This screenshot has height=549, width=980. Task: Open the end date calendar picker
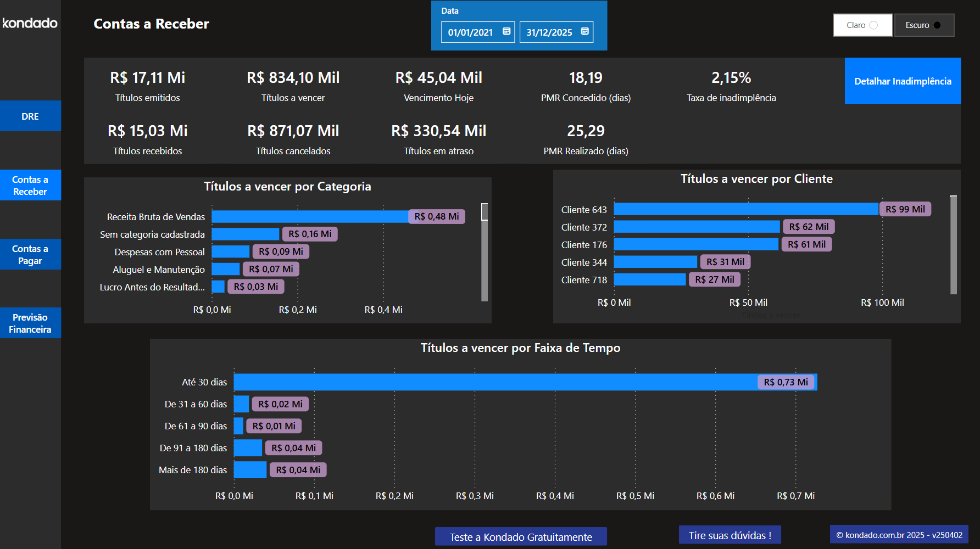coord(584,31)
